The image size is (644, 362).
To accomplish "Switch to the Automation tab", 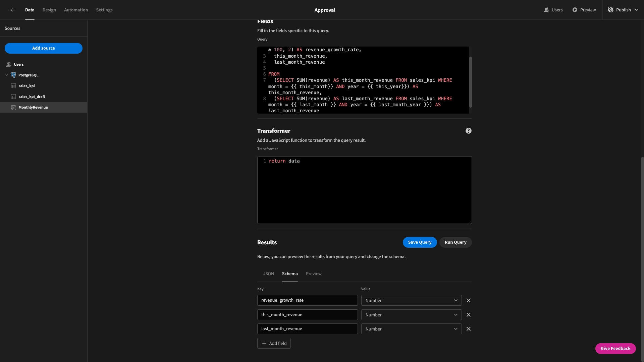I will 76,10.
